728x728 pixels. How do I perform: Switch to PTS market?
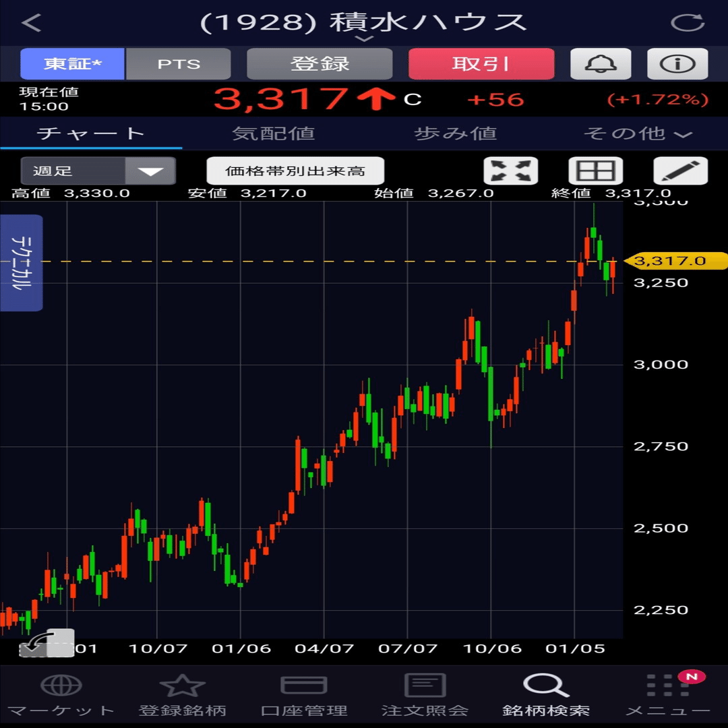pos(178,63)
